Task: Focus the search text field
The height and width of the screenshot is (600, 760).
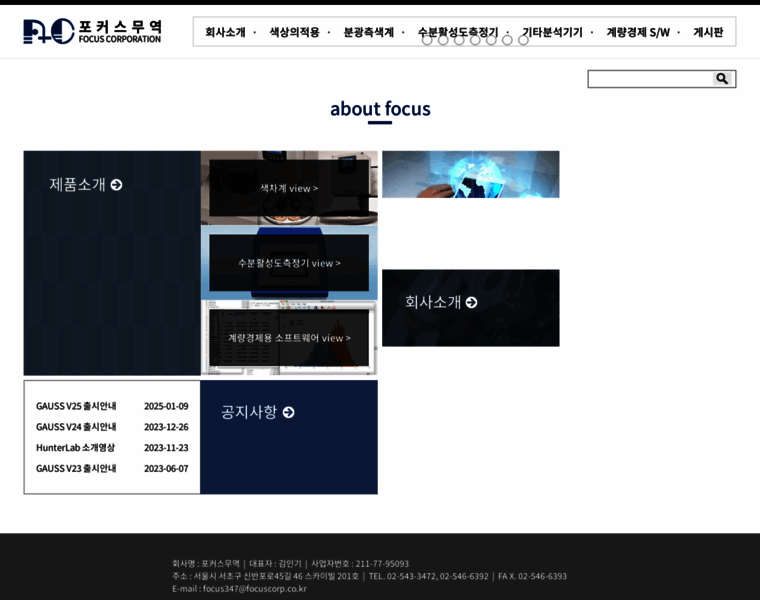Action: tap(650, 79)
